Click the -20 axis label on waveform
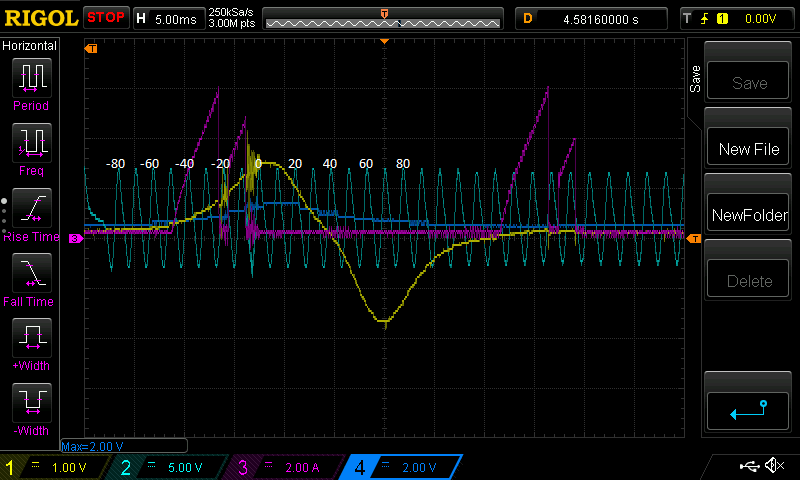Screen dimensions: 800x480 pos(220,164)
